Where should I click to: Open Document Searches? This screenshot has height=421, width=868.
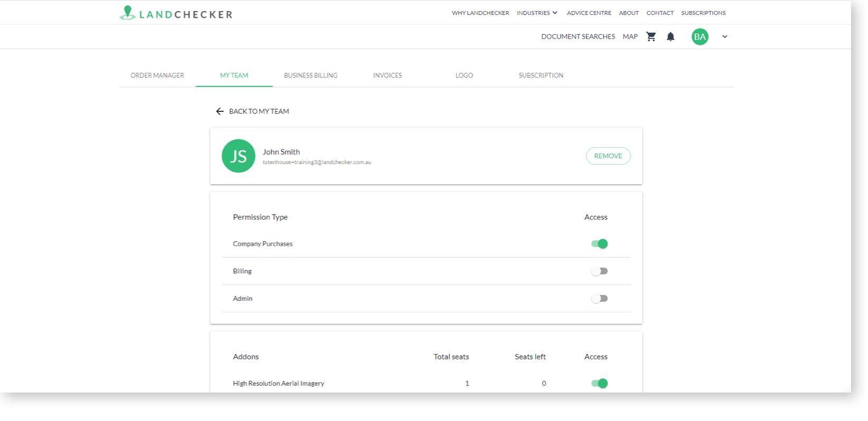click(x=578, y=36)
